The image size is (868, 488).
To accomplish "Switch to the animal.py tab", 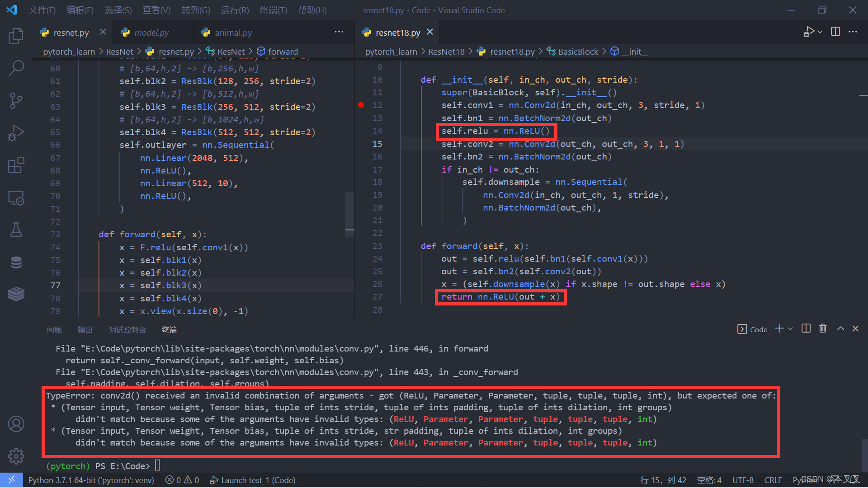I will coord(232,32).
